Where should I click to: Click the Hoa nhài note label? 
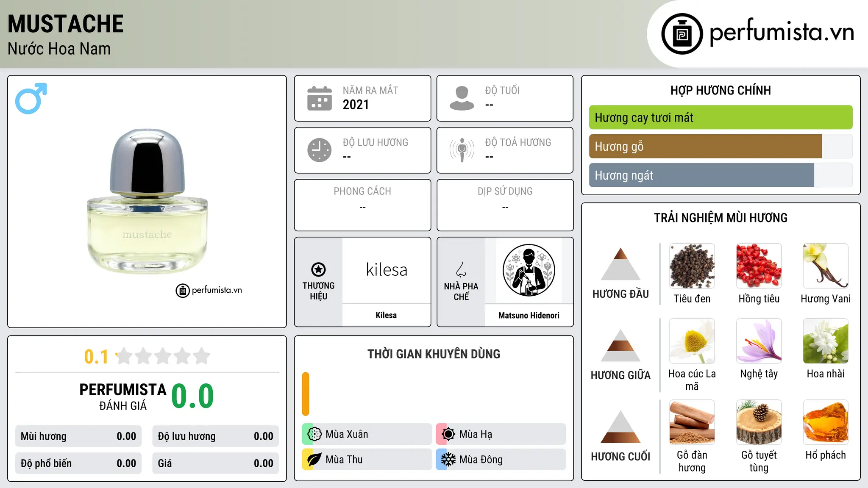[x=826, y=374]
